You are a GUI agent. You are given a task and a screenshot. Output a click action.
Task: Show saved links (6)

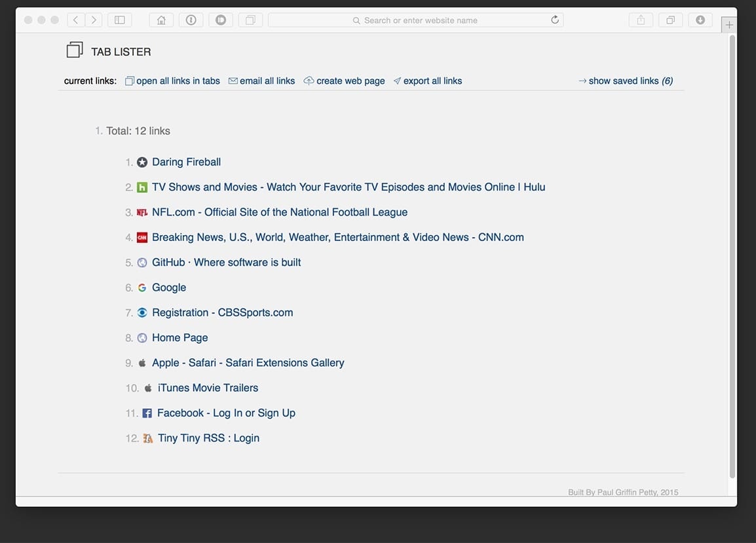pos(626,81)
